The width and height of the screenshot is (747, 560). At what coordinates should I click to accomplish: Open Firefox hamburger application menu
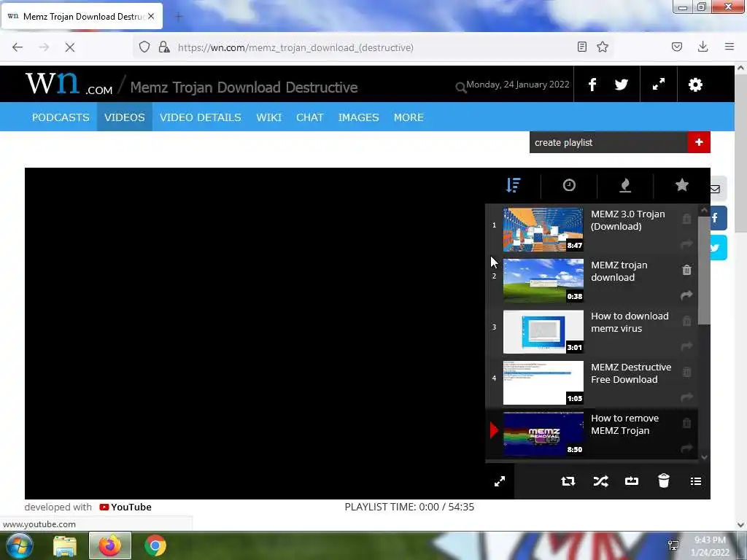[729, 47]
